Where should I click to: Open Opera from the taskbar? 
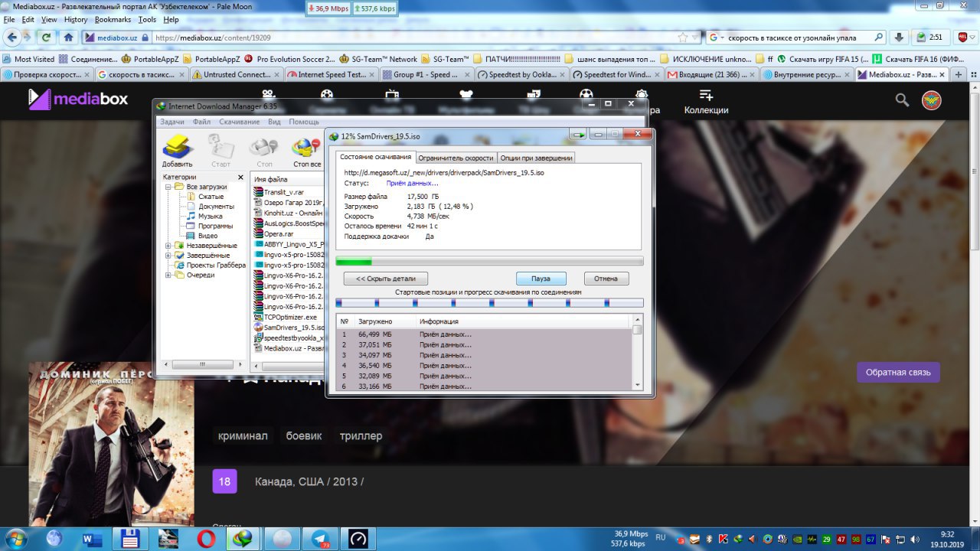205,539
